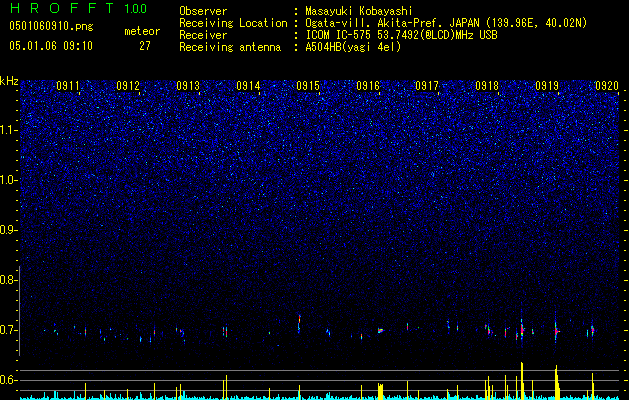Click the 0919 time marker
This screenshot has width=629, height=400.
(x=547, y=86)
